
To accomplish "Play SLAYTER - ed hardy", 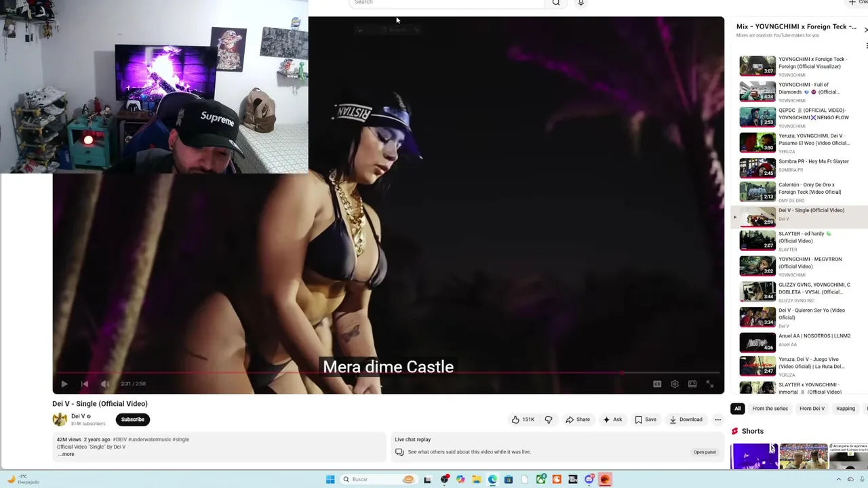I will pyautogui.click(x=800, y=241).
